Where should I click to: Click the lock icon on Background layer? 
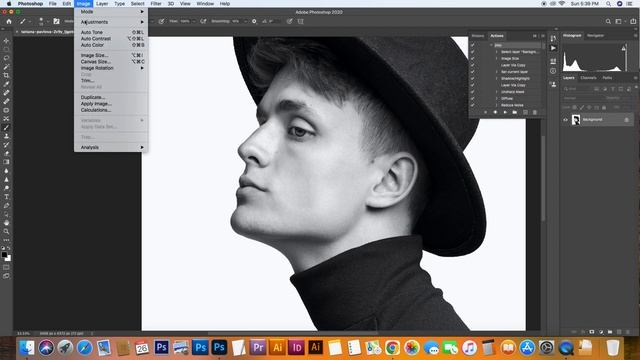click(x=627, y=120)
